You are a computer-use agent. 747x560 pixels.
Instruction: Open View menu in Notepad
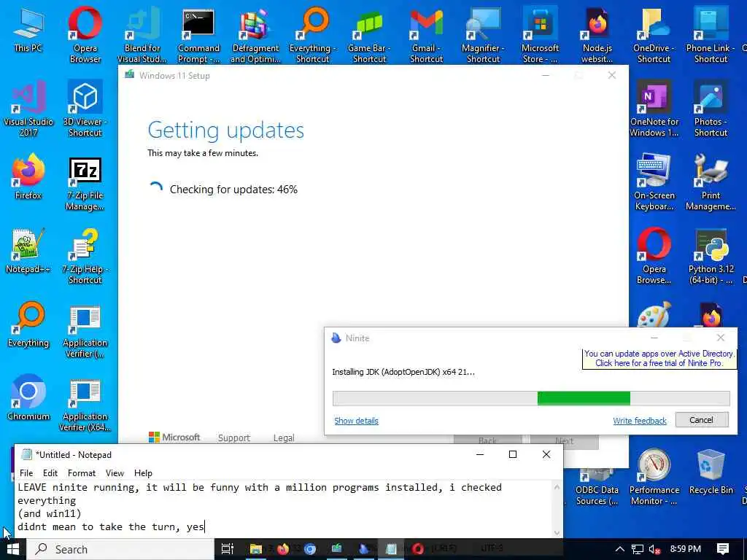click(115, 472)
